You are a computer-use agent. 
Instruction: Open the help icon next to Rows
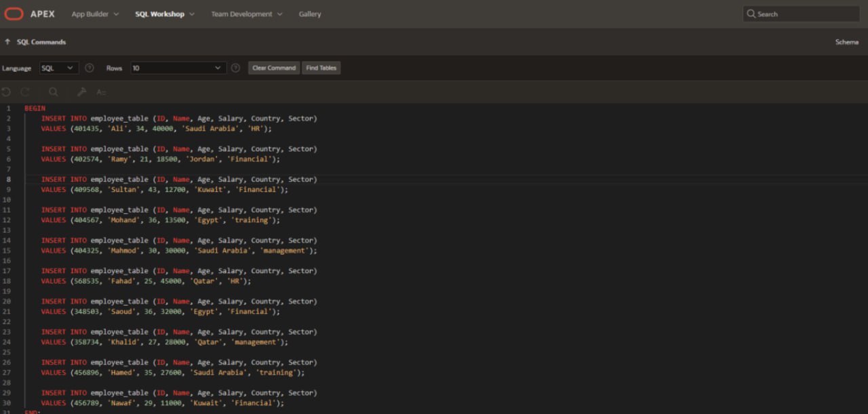coord(235,68)
